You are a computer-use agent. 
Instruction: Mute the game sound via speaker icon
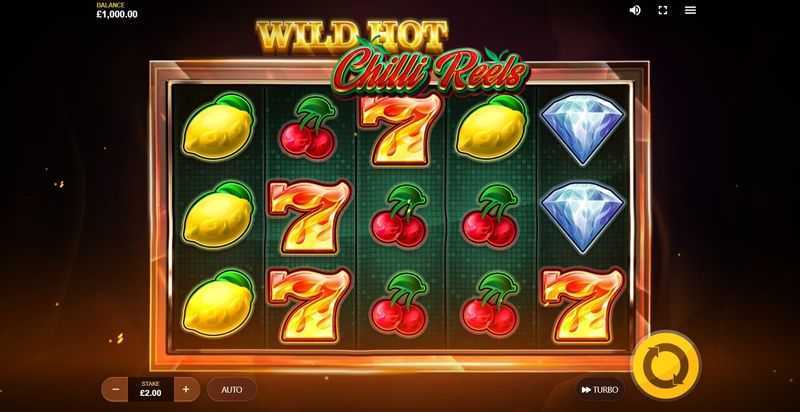pyautogui.click(x=635, y=10)
